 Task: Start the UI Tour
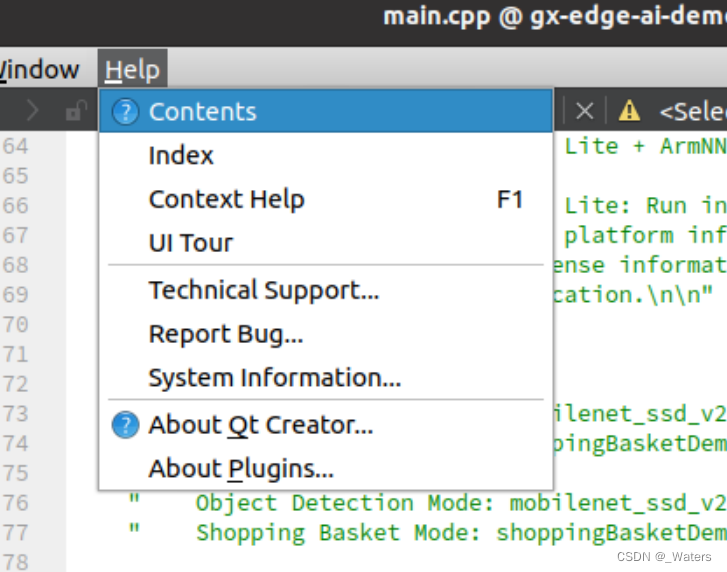pos(325,243)
